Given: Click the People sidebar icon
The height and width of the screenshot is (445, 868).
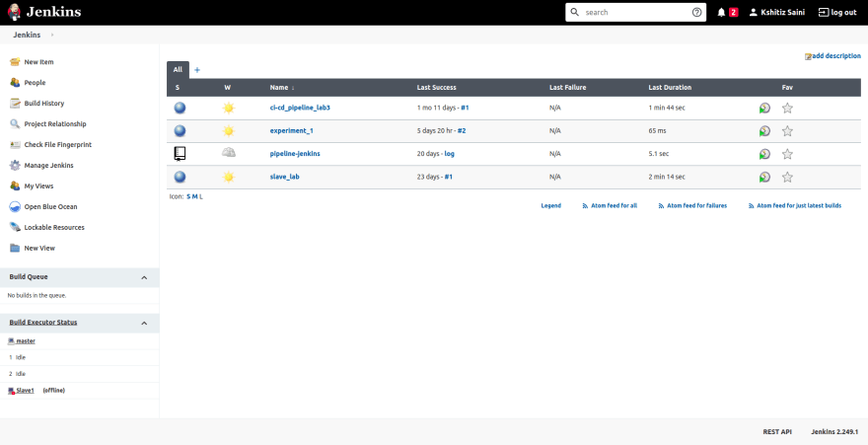Looking at the screenshot, I should pos(16,83).
